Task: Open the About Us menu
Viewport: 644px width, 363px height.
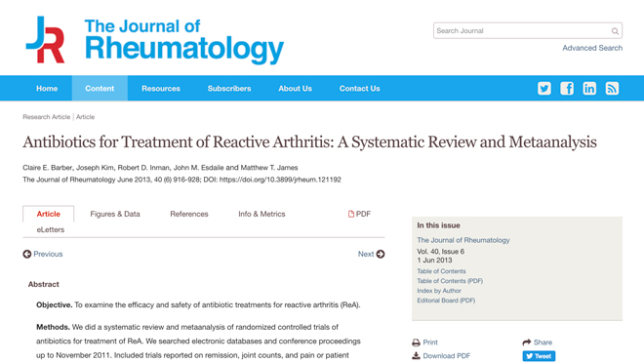Action: [x=296, y=88]
